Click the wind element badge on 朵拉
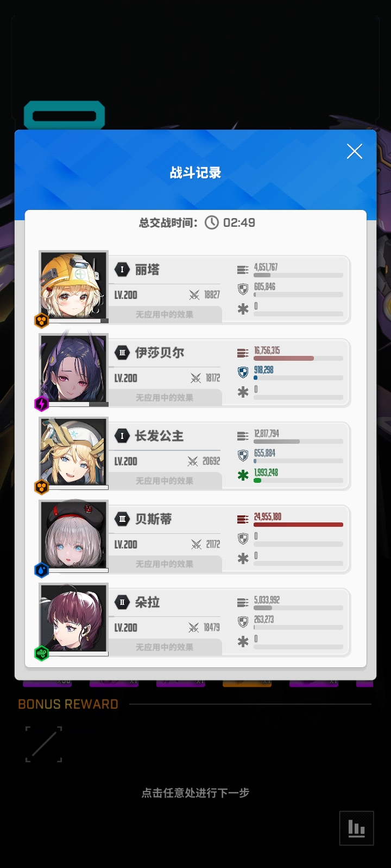Image resolution: width=391 pixels, height=868 pixels. (x=42, y=653)
